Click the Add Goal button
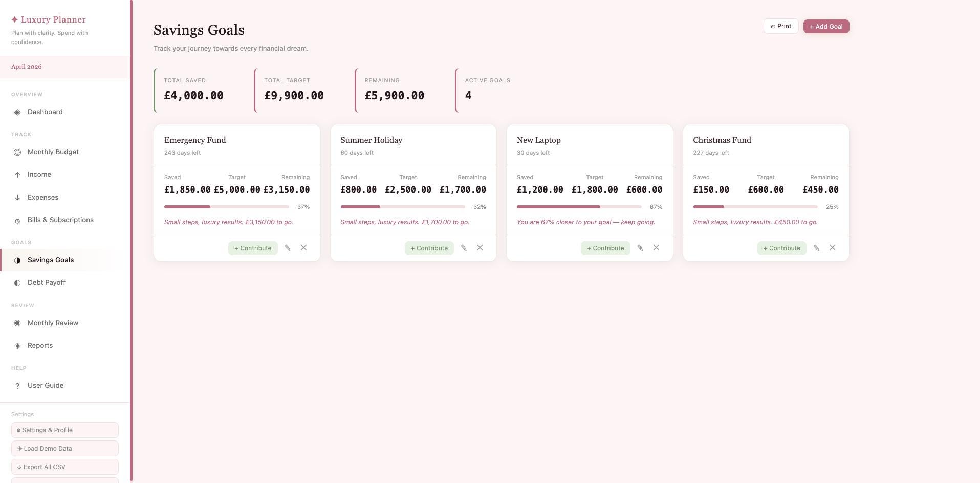Screen dimensions: 980x483 (x=826, y=27)
